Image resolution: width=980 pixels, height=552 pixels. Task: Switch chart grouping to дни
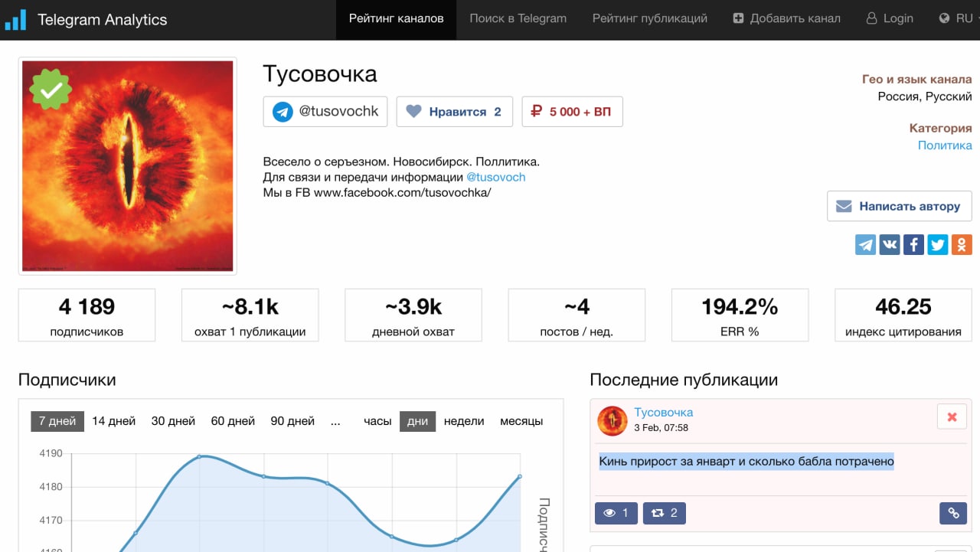pyautogui.click(x=417, y=421)
